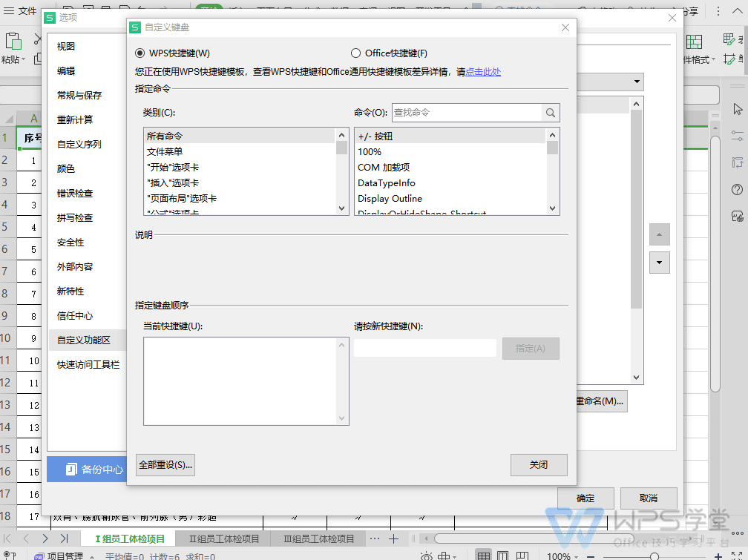Show more sheet tabs with ellipsis
Image resolution: width=748 pixels, height=560 pixels.
coord(375,538)
